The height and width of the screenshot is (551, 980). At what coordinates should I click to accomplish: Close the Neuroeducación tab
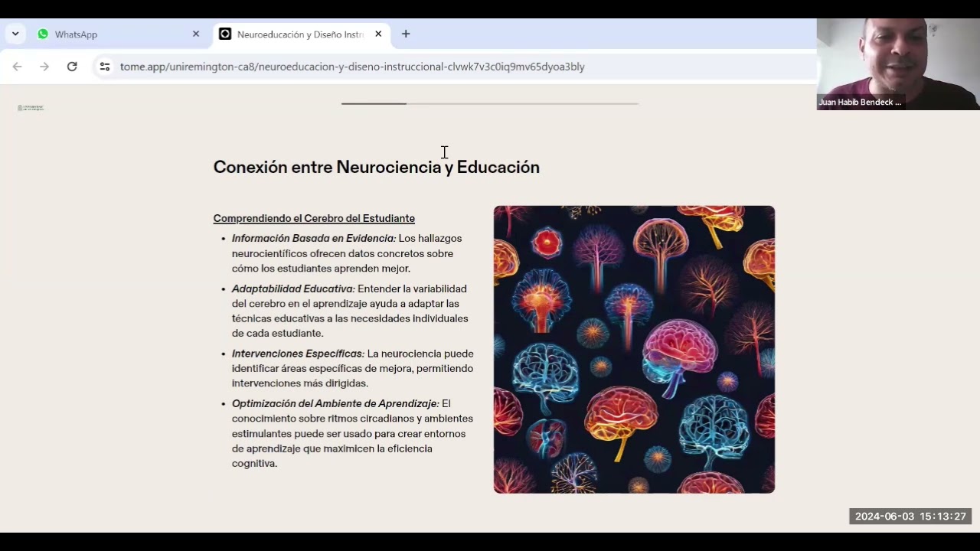coord(378,34)
